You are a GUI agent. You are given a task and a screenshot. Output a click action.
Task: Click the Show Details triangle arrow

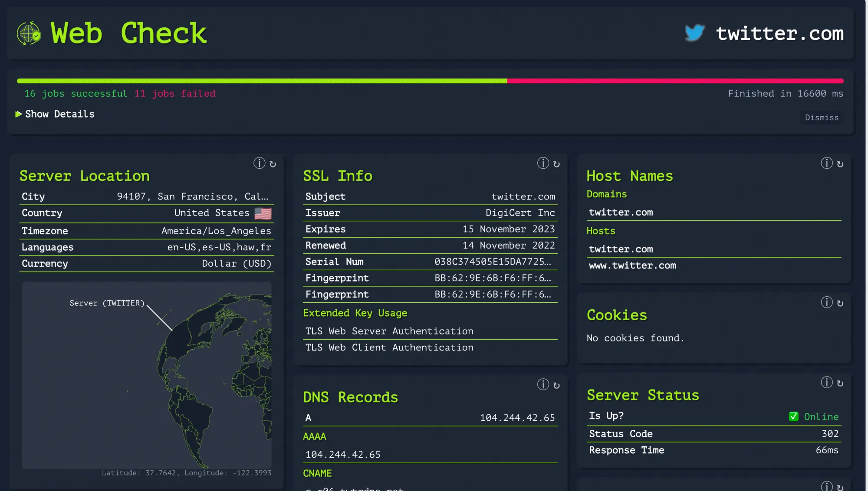[x=19, y=114]
